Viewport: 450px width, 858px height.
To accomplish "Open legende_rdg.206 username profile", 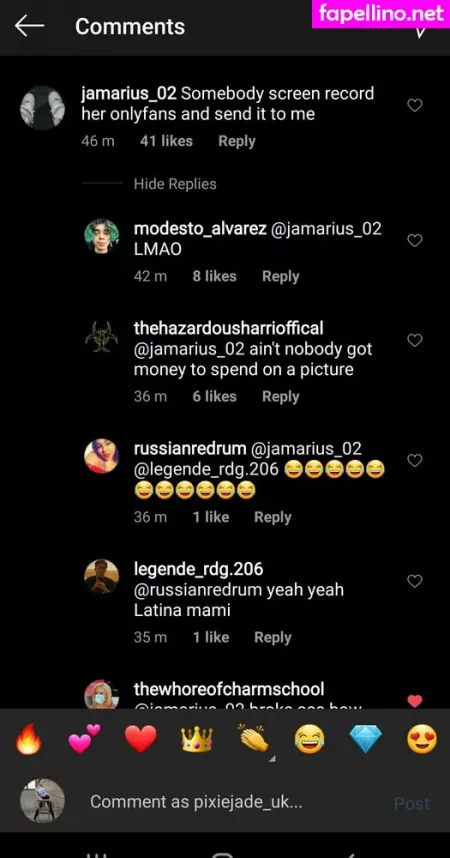I will 199,569.
